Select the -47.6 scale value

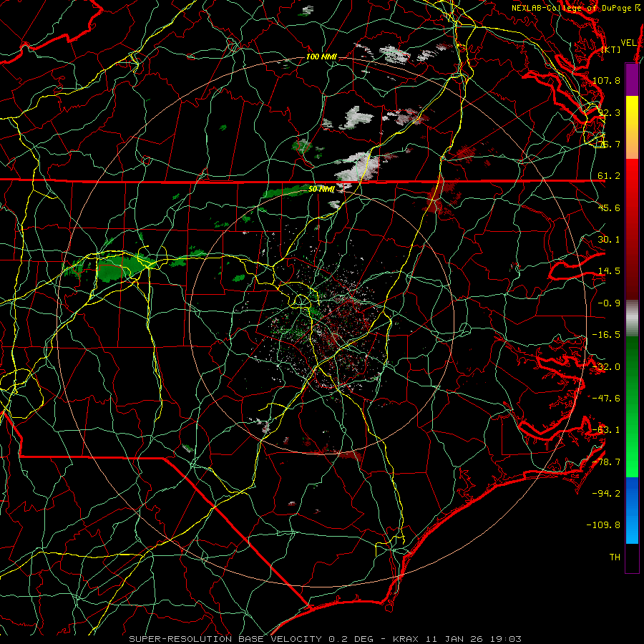coord(606,399)
